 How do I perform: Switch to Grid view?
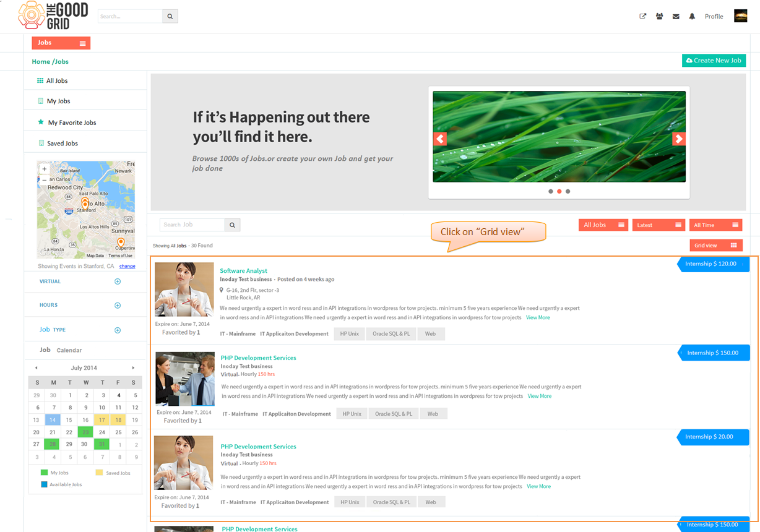click(716, 246)
